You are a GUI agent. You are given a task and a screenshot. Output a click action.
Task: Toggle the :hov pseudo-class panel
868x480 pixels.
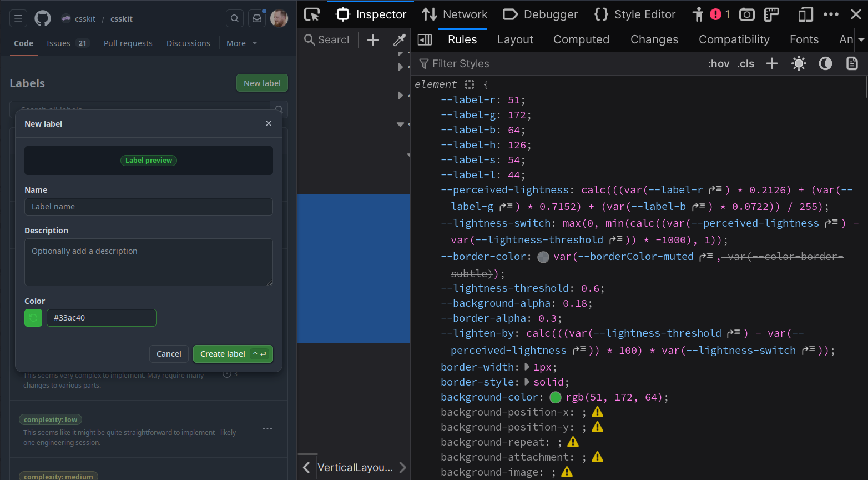[x=719, y=63]
